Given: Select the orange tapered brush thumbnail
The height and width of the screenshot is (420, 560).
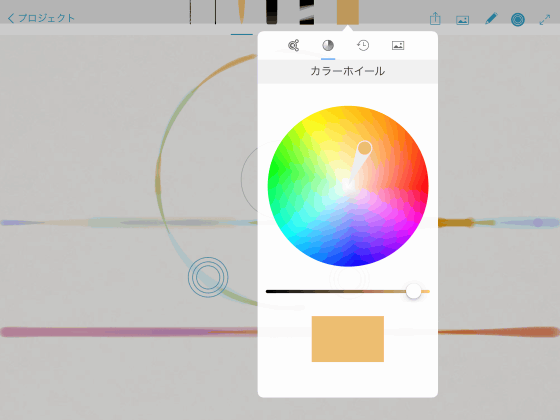Looking at the screenshot, I should coord(242,12).
